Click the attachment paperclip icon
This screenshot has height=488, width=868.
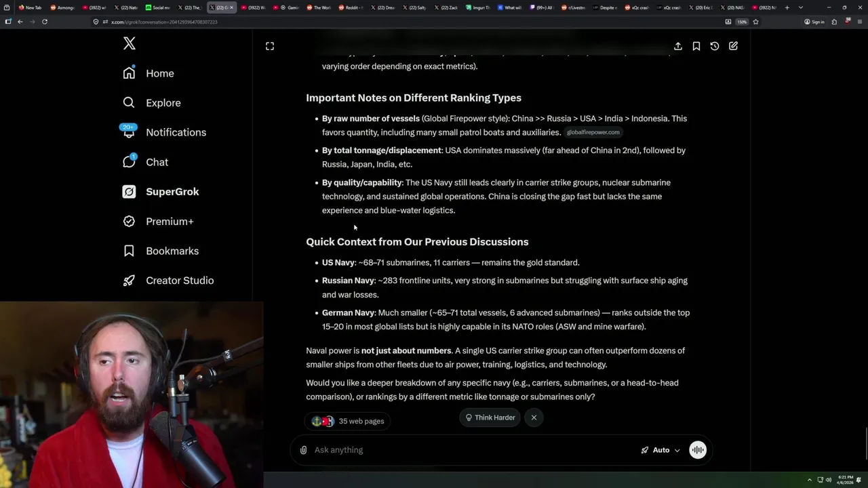coord(303,450)
